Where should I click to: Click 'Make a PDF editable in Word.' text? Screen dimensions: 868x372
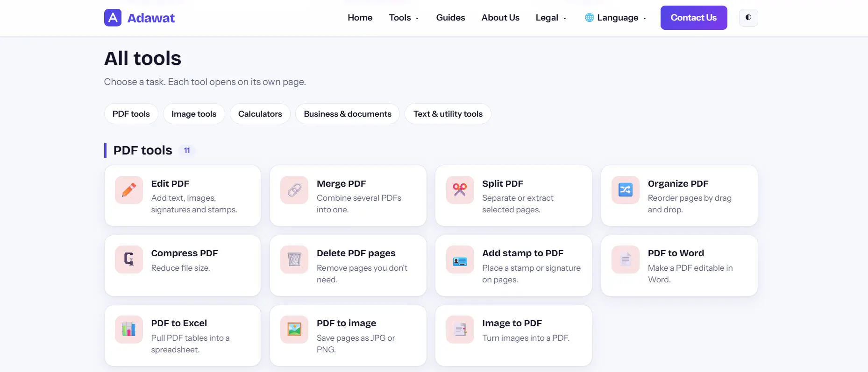[690, 274]
